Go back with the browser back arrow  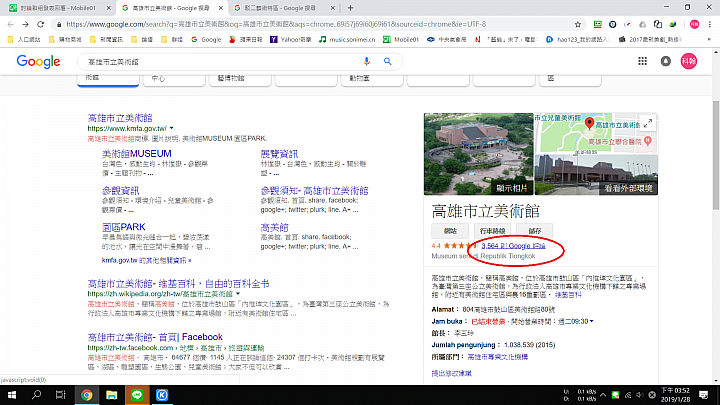point(11,24)
